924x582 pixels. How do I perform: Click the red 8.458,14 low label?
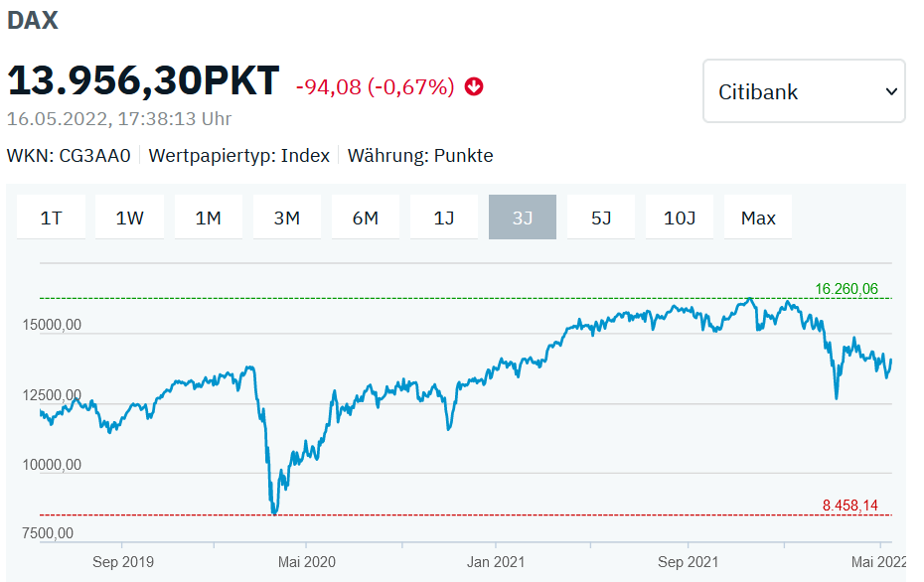click(849, 505)
